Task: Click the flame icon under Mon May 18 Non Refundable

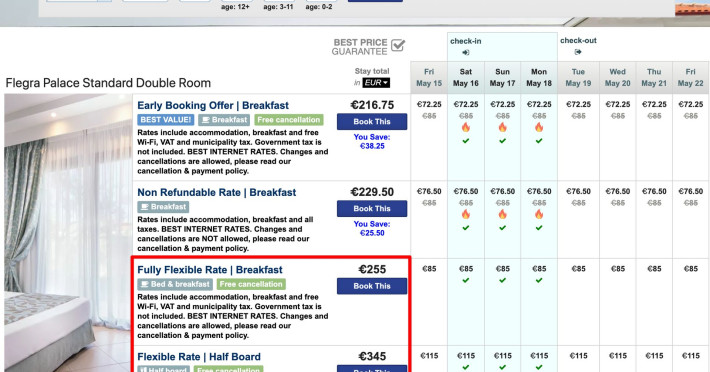Action: (x=539, y=214)
